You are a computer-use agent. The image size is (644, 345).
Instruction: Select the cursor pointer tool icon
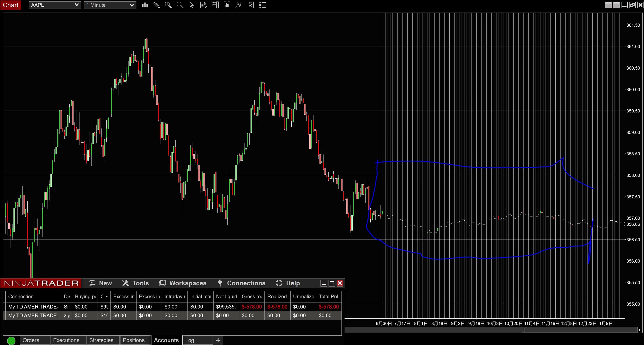click(191, 5)
